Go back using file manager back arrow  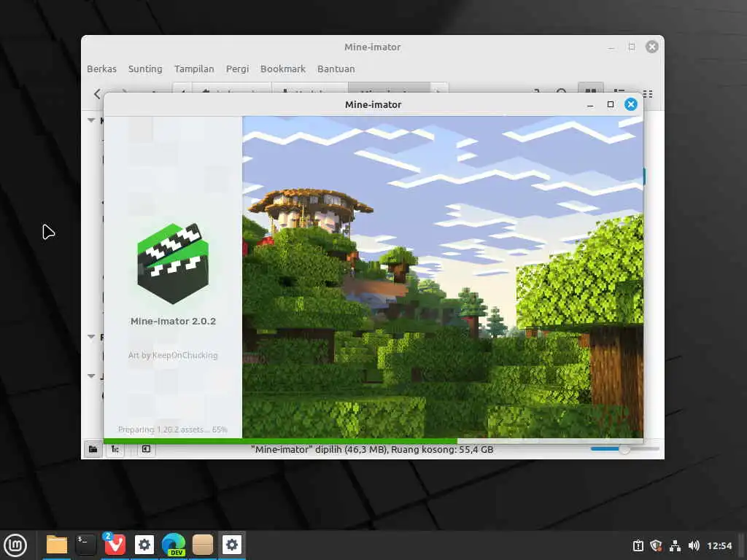point(97,94)
